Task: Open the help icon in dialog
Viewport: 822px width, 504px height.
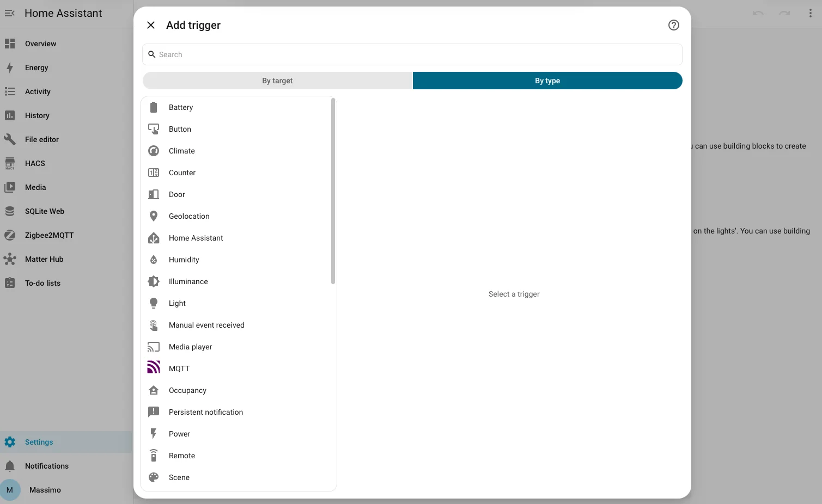Action: pyautogui.click(x=674, y=25)
